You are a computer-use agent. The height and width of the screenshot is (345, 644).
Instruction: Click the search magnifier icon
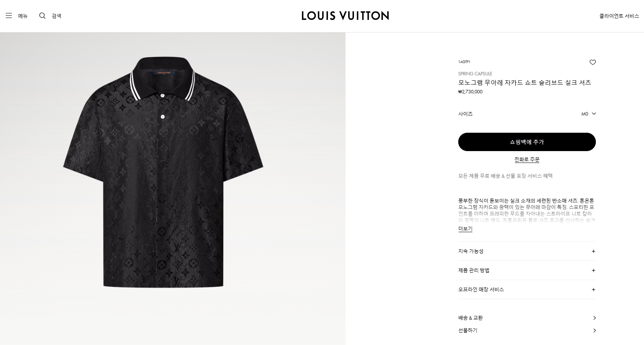coord(42,16)
